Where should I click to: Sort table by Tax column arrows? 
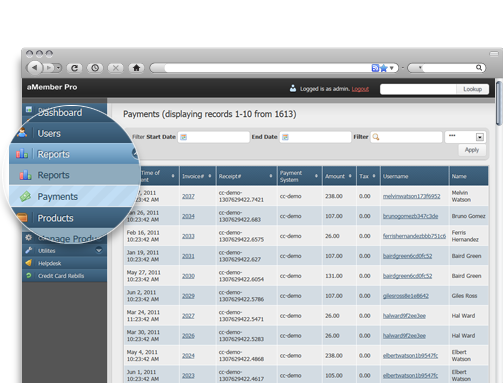(374, 176)
